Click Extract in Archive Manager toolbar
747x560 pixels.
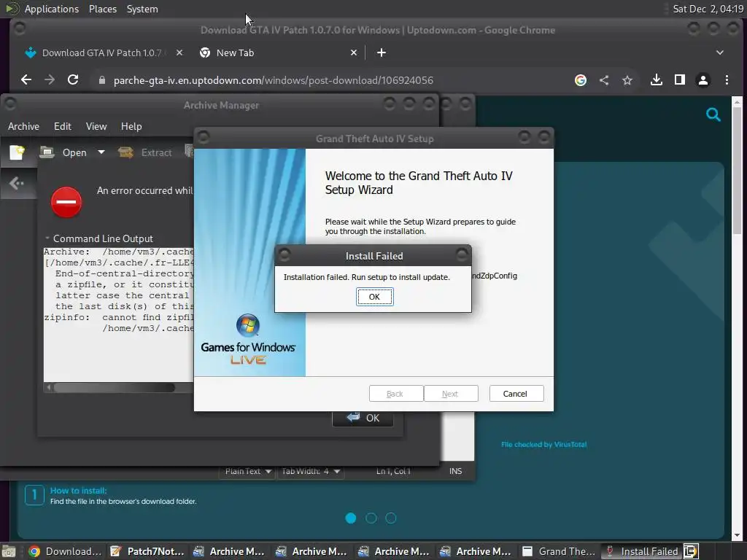tap(145, 152)
